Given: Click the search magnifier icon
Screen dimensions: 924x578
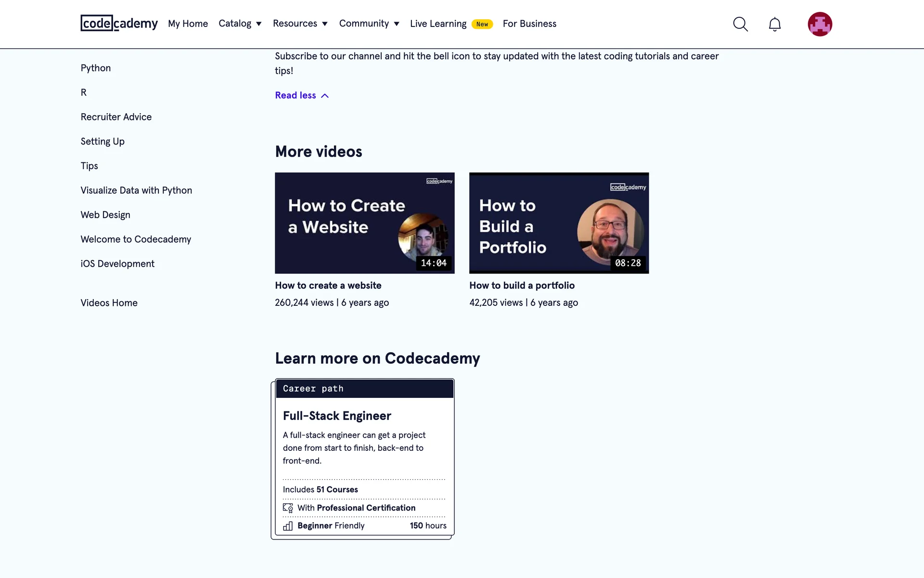Looking at the screenshot, I should coord(740,24).
